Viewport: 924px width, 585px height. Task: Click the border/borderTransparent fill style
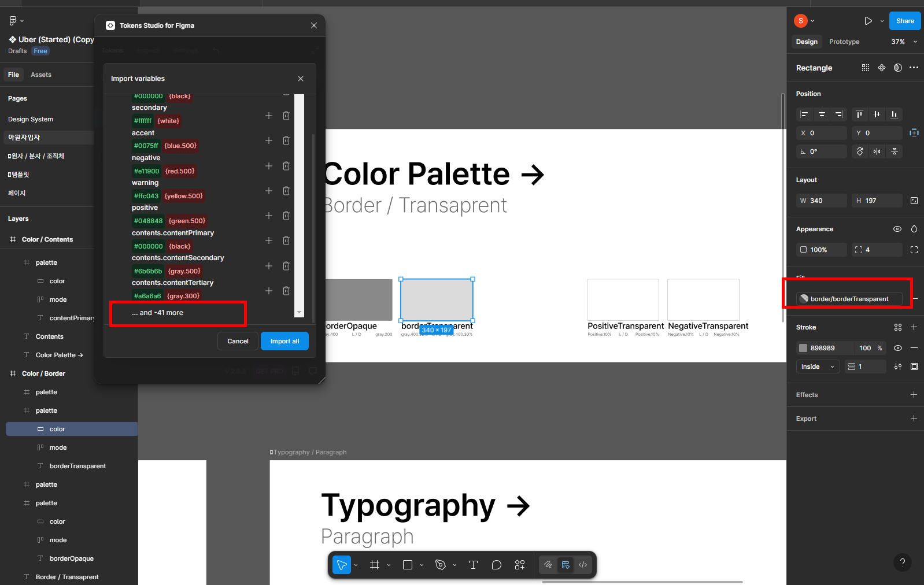[x=849, y=299]
